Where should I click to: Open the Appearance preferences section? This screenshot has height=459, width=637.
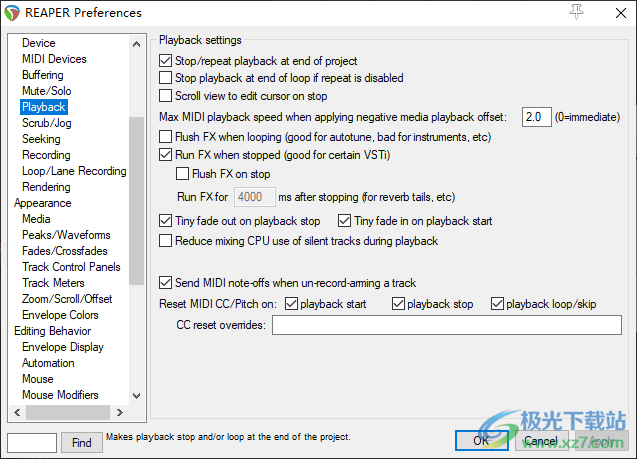tap(42, 203)
